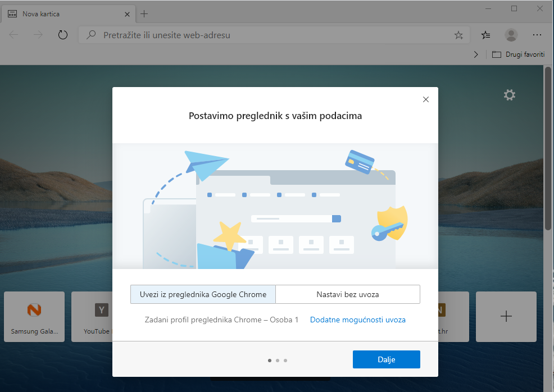Open the Samsung Galaxy site tile
This screenshot has height=392, width=554.
(35, 317)
